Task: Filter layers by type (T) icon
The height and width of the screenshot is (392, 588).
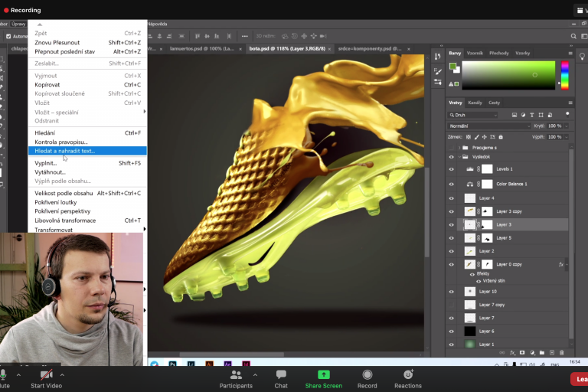Action: click(531, 115)
